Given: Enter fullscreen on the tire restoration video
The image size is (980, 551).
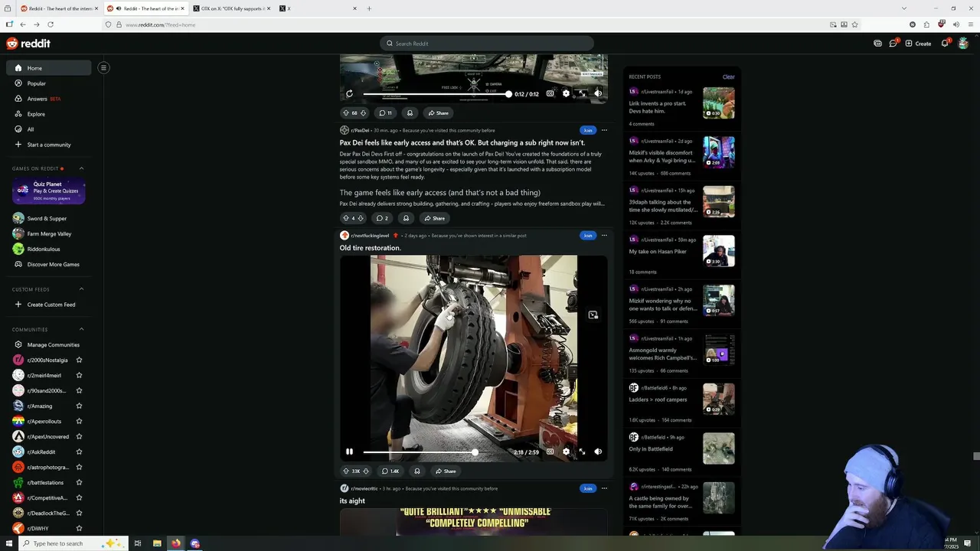Looking at the screenshot, I should pyautogui.click(x=582, y=452).
